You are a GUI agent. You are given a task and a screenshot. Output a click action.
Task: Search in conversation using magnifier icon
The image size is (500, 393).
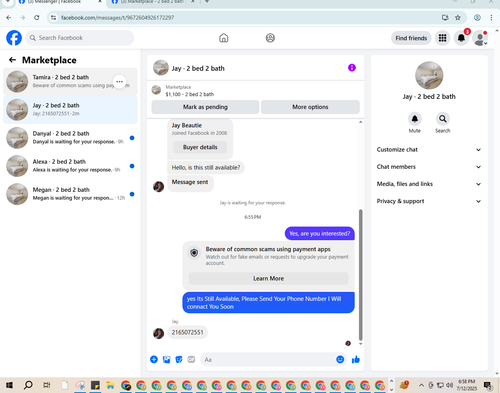click(443, 119)
